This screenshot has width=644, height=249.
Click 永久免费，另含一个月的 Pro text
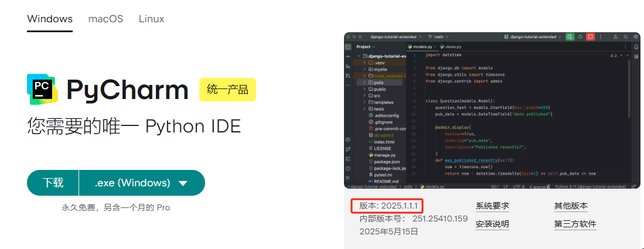pyautogui.click(x=116, y=207)
